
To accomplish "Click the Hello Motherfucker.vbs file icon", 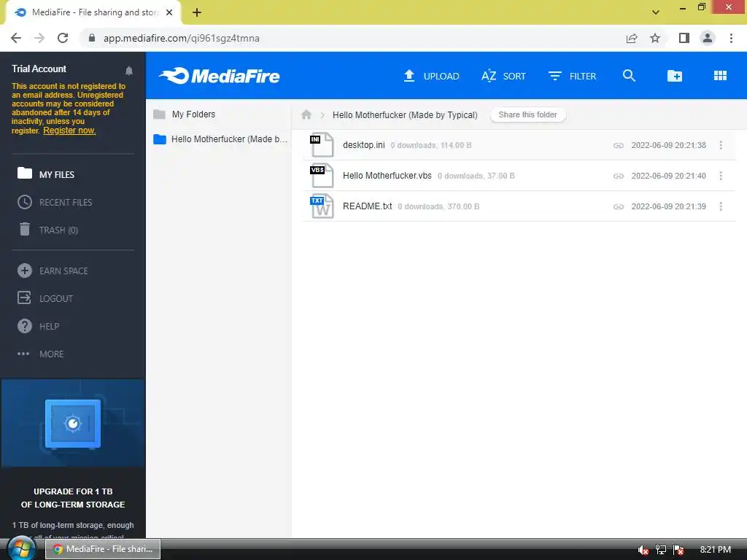I will [x=322, y=175].
